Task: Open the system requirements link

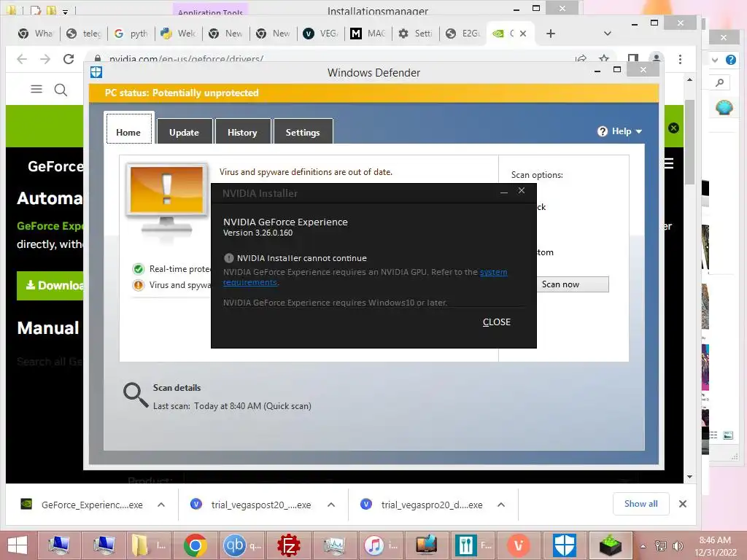Action: [493, 272]
